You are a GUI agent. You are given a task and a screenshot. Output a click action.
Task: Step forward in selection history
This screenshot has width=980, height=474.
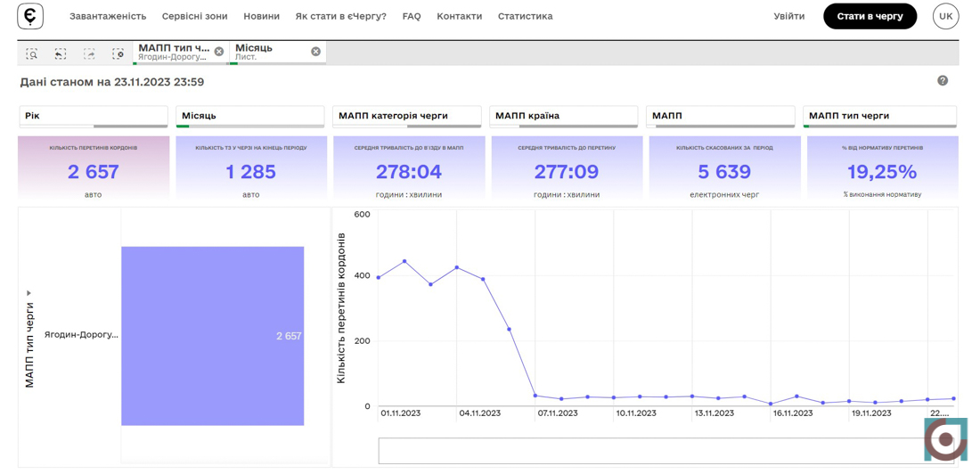89,53
